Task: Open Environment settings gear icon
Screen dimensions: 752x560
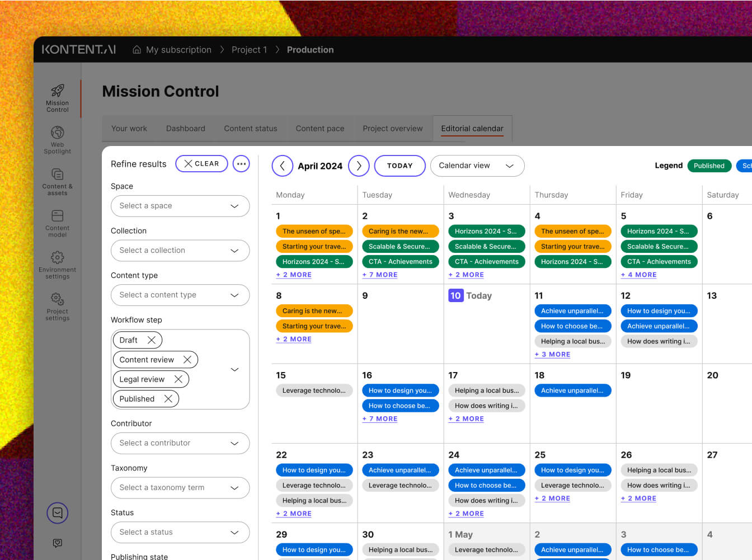Action: point(57,257)
